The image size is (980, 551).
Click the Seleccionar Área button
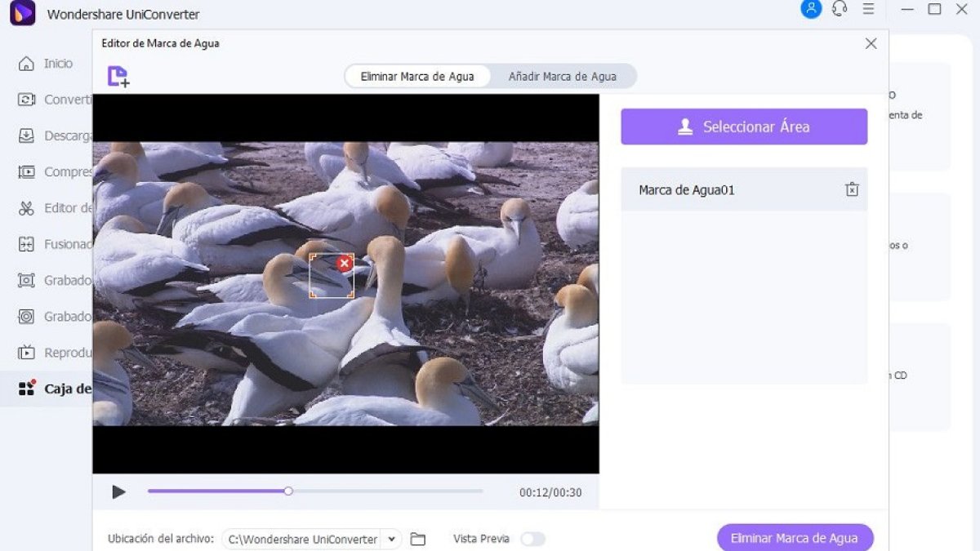pyautogui.click(x=744, y=127)
